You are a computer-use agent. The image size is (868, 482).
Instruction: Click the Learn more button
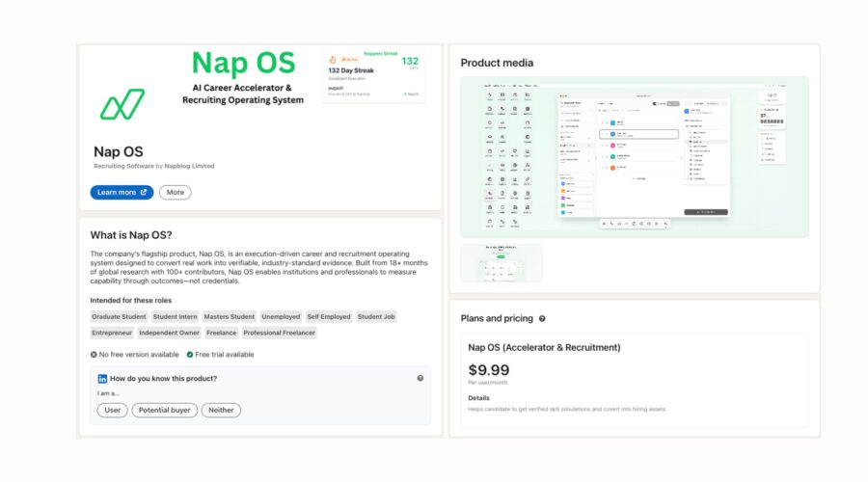pos(122,192)
